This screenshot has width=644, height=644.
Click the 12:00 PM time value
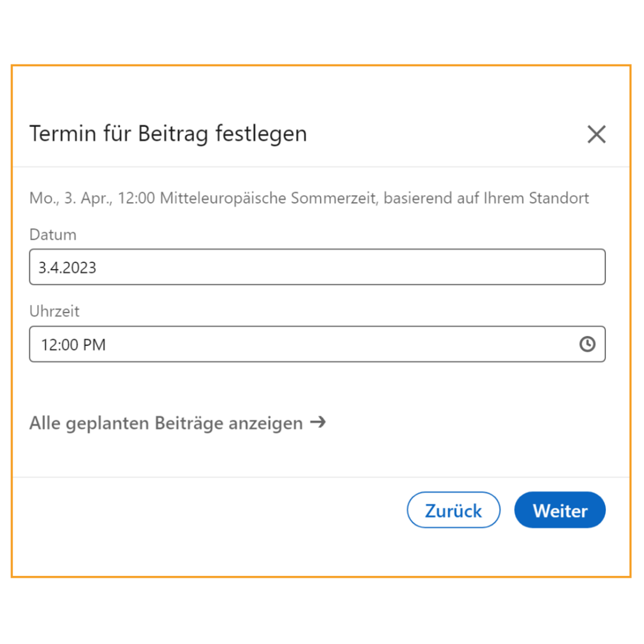(x=73, y=345)
